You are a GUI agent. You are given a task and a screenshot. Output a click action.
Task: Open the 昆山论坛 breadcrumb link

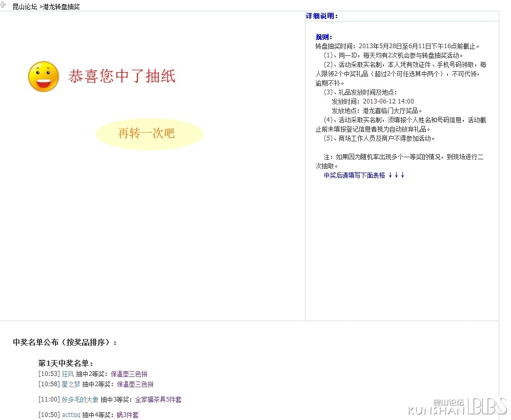(x=25, y=7)
